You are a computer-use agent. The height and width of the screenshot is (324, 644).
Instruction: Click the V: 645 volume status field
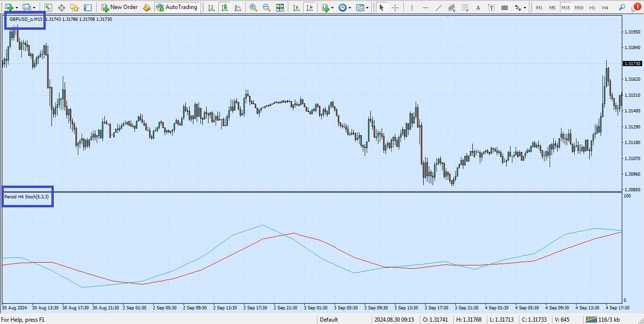(x=562, y=320)
